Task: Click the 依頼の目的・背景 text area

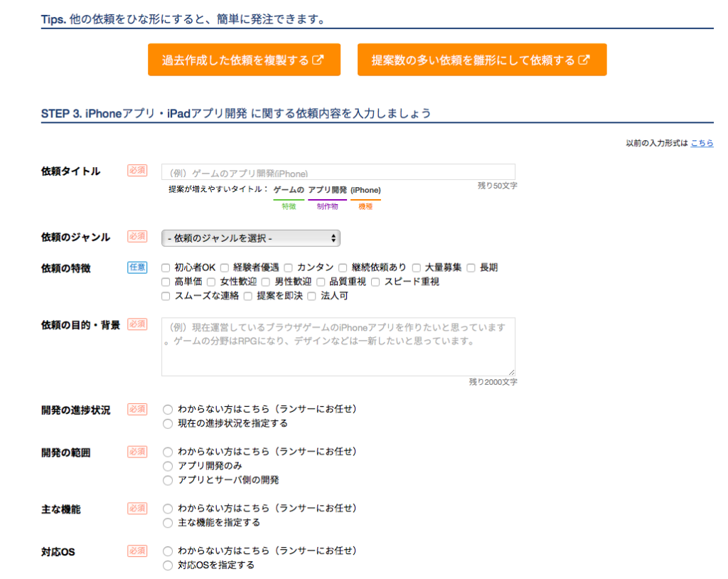Action: point(338,346)
